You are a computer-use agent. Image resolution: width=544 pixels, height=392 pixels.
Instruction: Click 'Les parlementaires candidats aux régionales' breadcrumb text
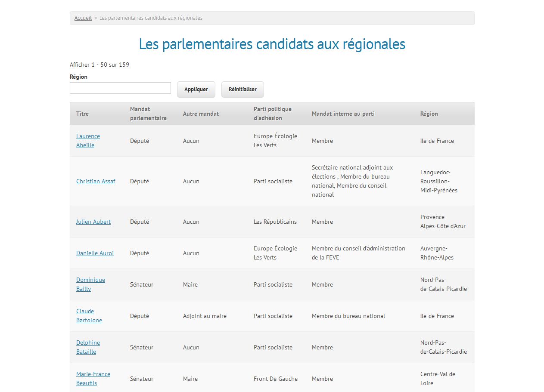pos(151,18)
